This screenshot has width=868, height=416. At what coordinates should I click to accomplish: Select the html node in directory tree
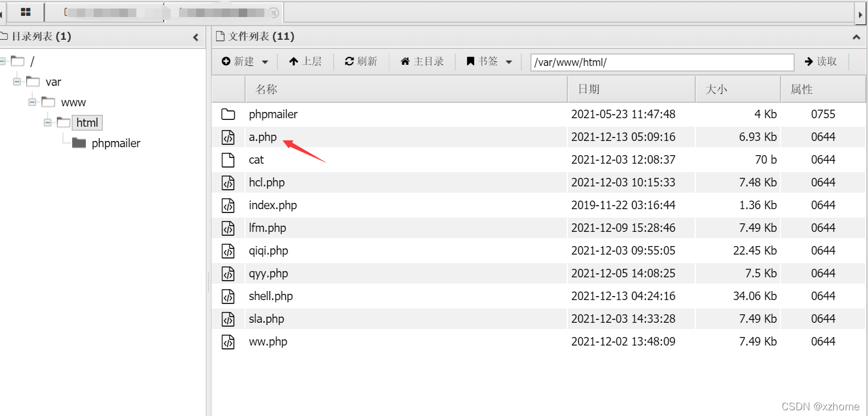coord(86,122)
